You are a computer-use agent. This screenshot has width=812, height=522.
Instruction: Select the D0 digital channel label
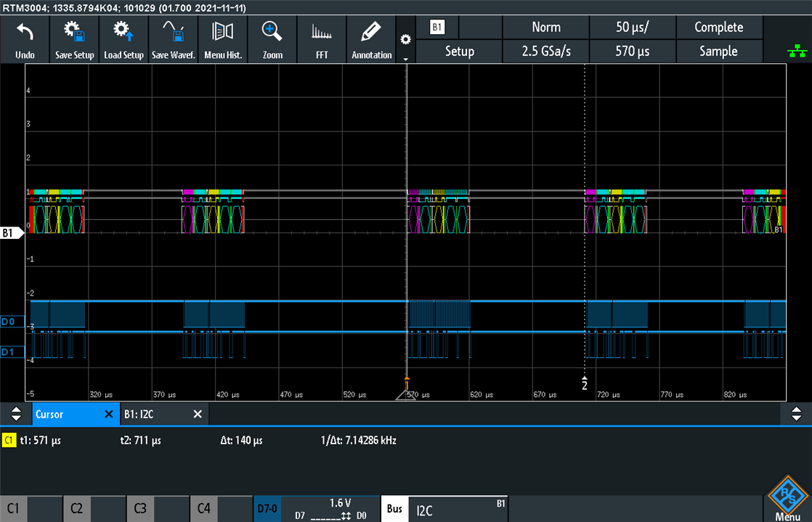coord(12,322)
